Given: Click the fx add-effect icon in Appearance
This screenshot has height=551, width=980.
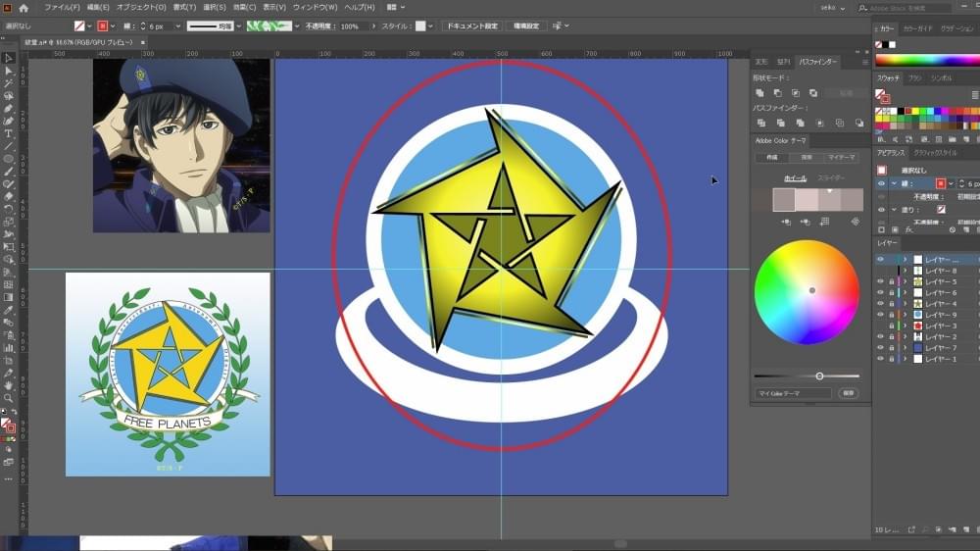Looking at the screenshot, I should coord(909,230).
